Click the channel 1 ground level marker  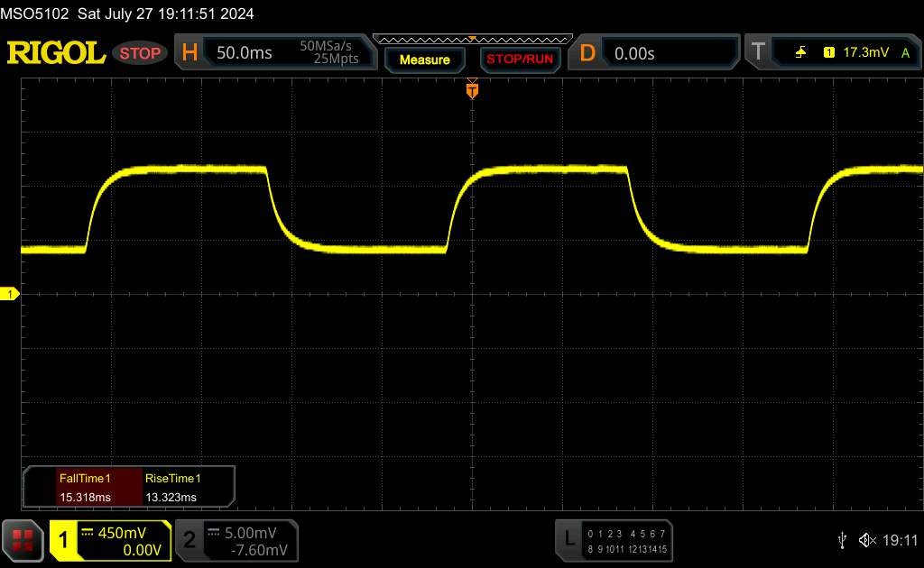[x=9, y=294]
